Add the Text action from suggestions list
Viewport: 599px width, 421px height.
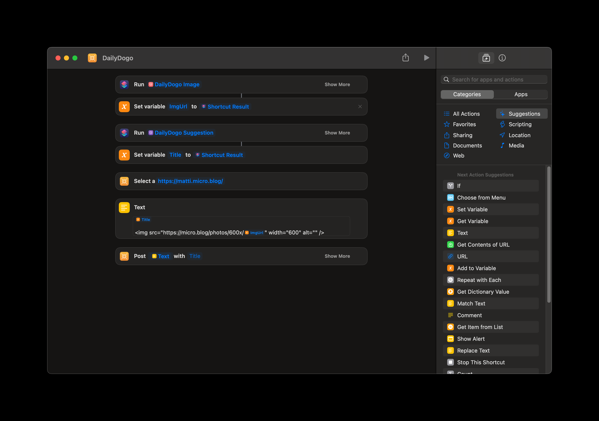click(x=491, y=233)
